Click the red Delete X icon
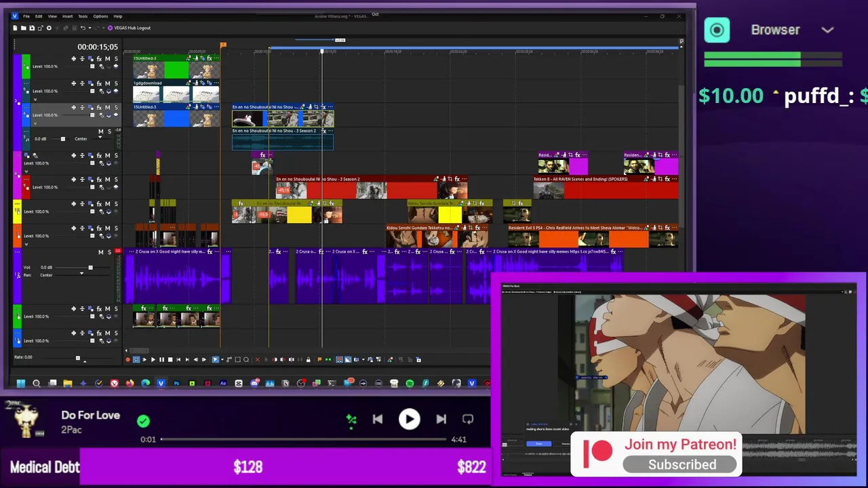Viewport: 868px width, 488px height. [x=257, y=360]
